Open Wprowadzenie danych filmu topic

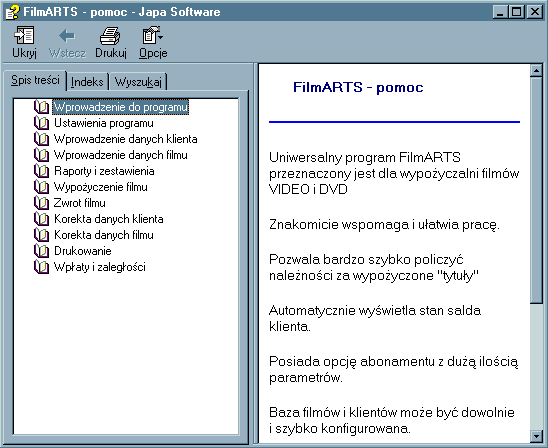(121, 155)
